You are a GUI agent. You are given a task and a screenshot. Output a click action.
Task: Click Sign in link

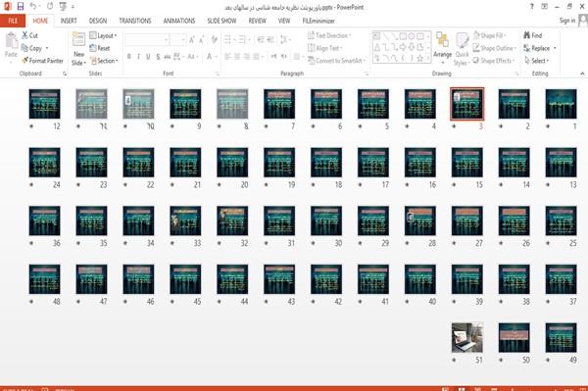point(567,21)
